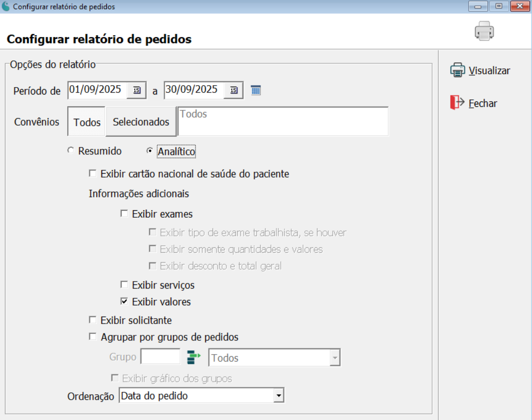Open start date calendar picker

(137, 91)
